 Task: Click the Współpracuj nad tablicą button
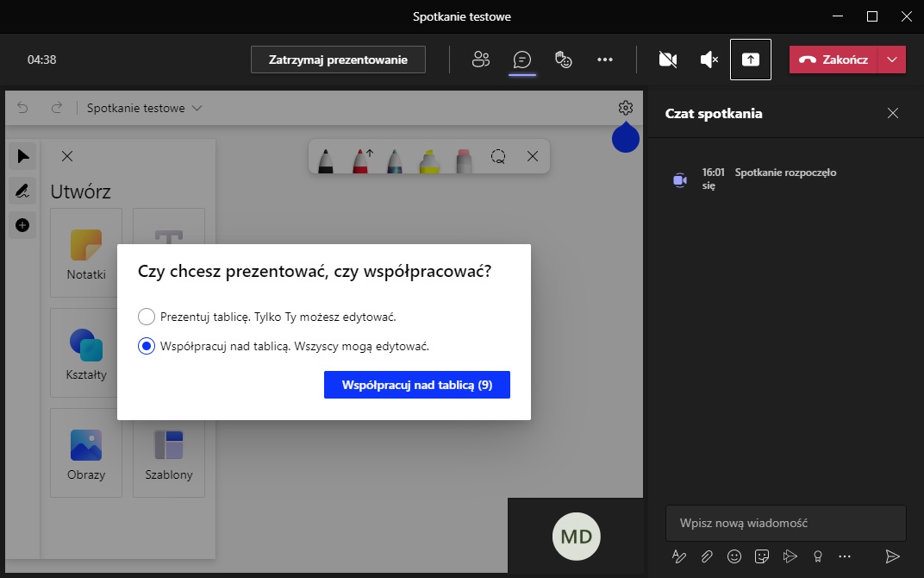point(417,385)
